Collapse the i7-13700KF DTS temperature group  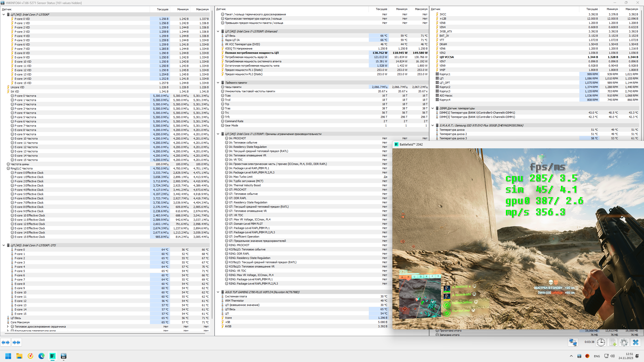tap(4, 245)
